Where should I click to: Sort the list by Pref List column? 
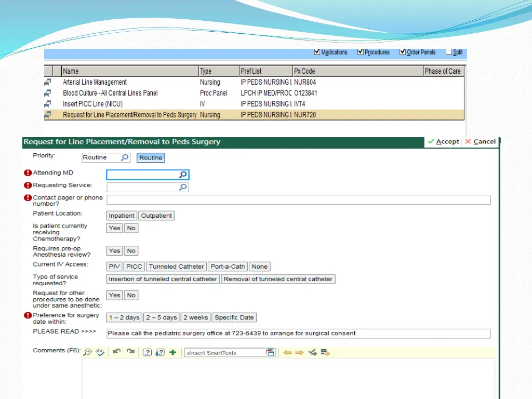coord(266,71)
